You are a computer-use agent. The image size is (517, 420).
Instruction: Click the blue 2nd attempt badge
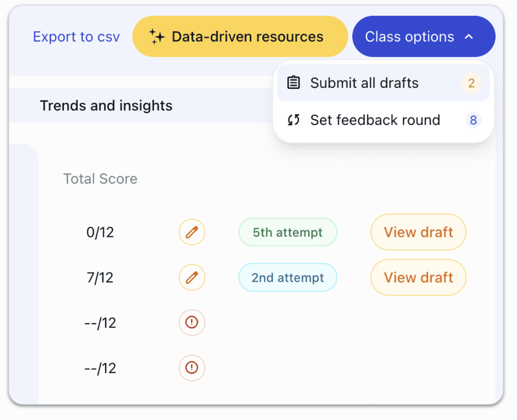[x=287, y=277]
